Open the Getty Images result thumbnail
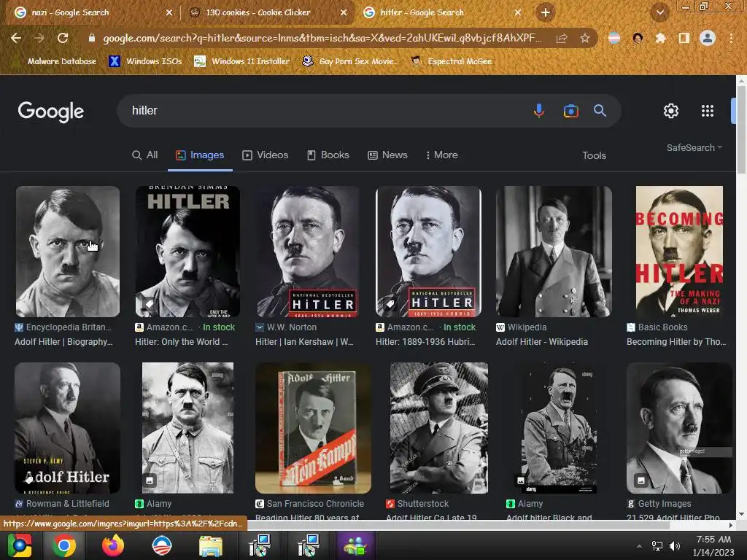The width and height of the screenshot is (747, 560). pos(679,427)
